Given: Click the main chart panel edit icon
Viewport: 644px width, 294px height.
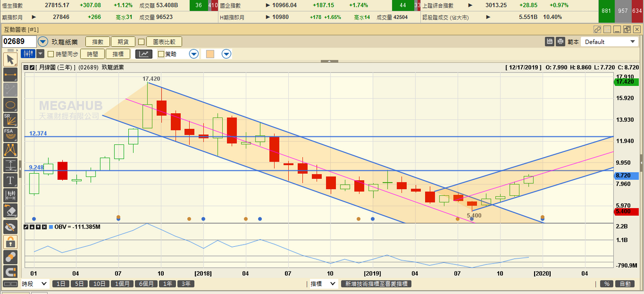Looking at the screenshot, I should click(32, 68).
